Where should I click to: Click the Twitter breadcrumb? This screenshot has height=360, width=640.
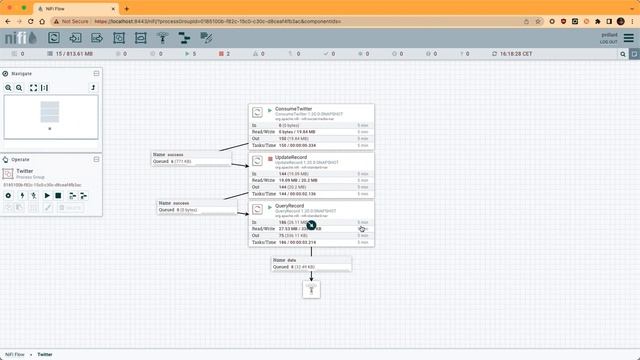click(45, 354)
